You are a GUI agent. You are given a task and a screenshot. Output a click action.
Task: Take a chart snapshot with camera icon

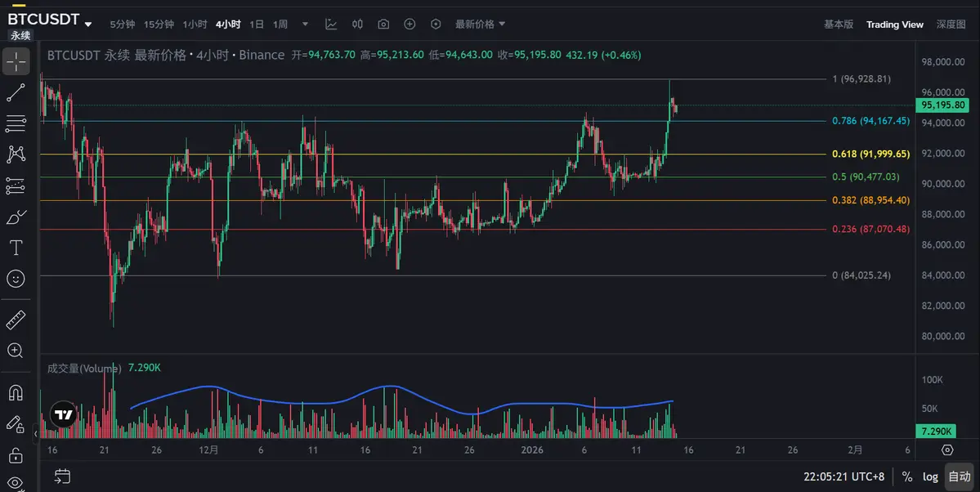[384, 25]
